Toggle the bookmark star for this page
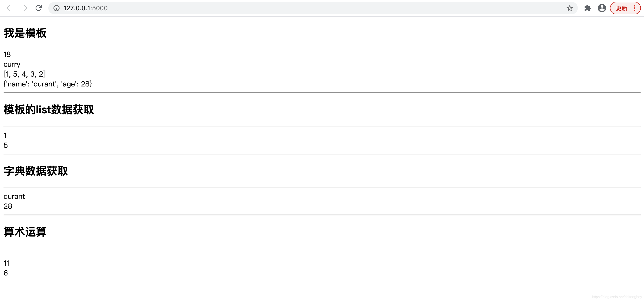Screen dimensions: 644x301 569,8
